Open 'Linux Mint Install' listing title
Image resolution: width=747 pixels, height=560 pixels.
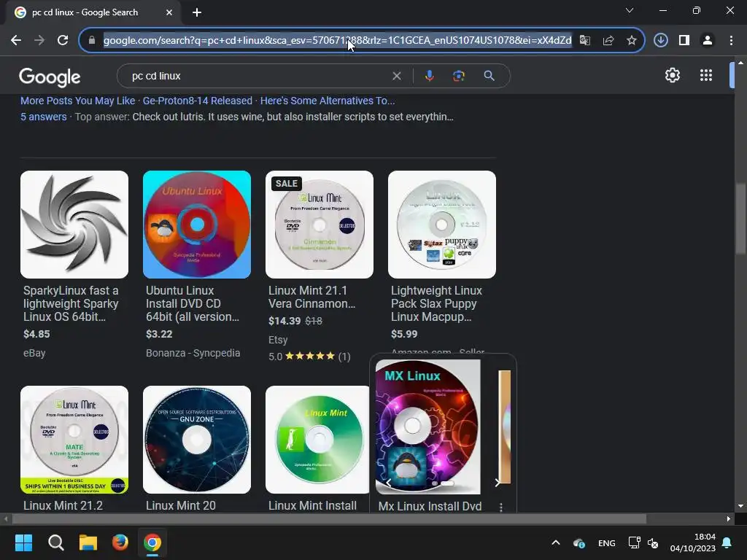312,506
